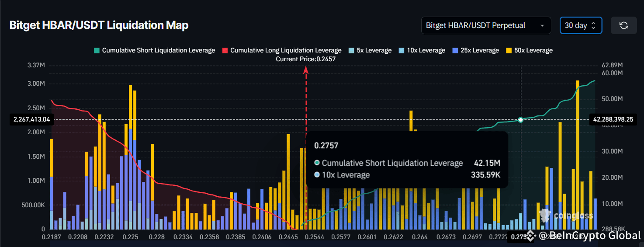This screenshot has height=247, width=644.
Task: Click the x-axis label 0.2577
Action: (341, 237)
